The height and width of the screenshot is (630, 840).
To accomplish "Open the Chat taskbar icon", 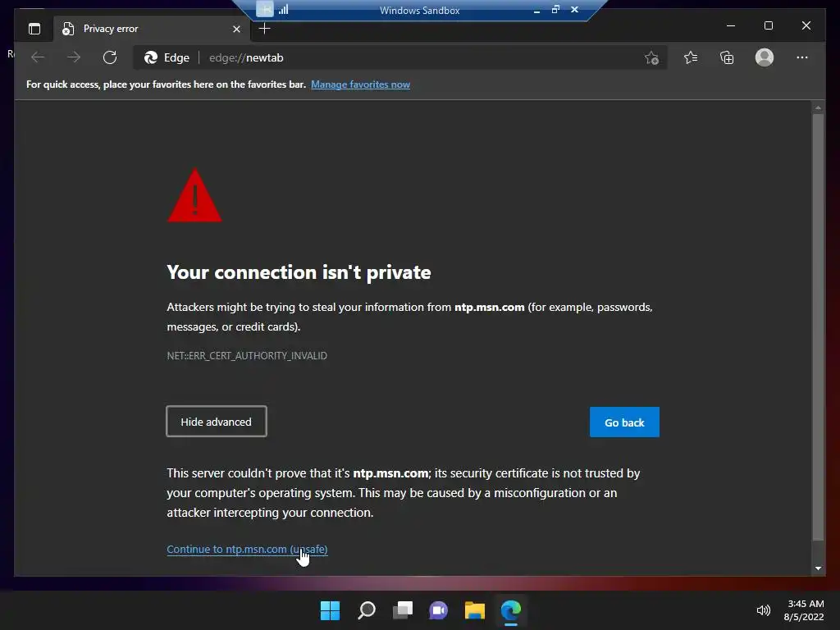I will [439, 610].
